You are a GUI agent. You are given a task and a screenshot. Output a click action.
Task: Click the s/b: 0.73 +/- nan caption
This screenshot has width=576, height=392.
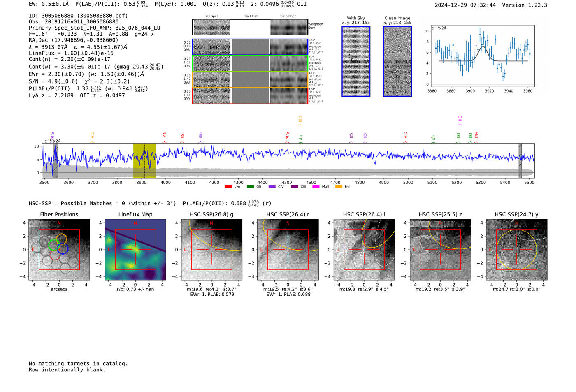pyautogui.click(x=135, y=289)
